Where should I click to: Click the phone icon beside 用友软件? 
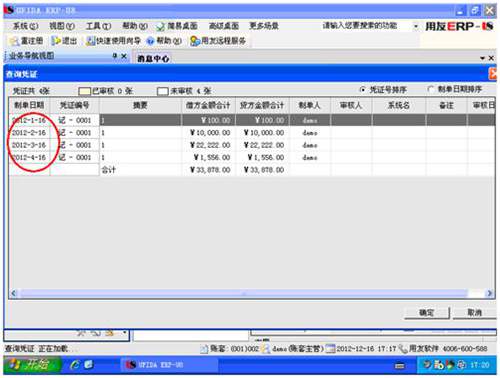pyautogui.click(x=403, y=349)
